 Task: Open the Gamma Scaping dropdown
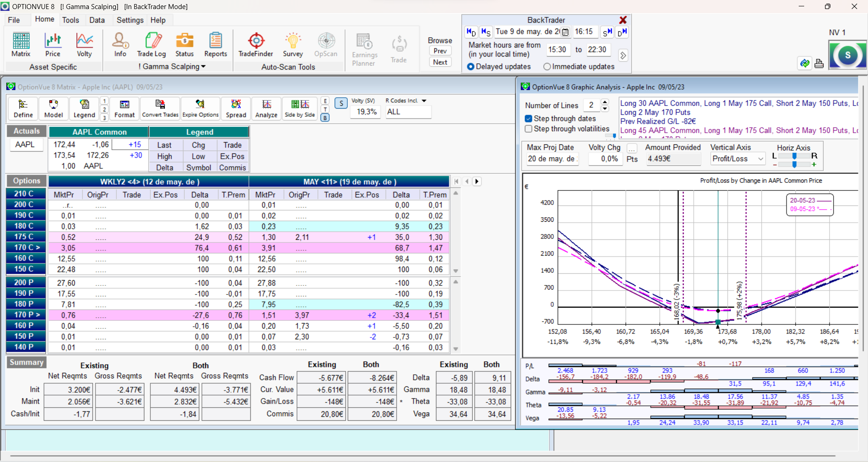click(x=172, y=67)
